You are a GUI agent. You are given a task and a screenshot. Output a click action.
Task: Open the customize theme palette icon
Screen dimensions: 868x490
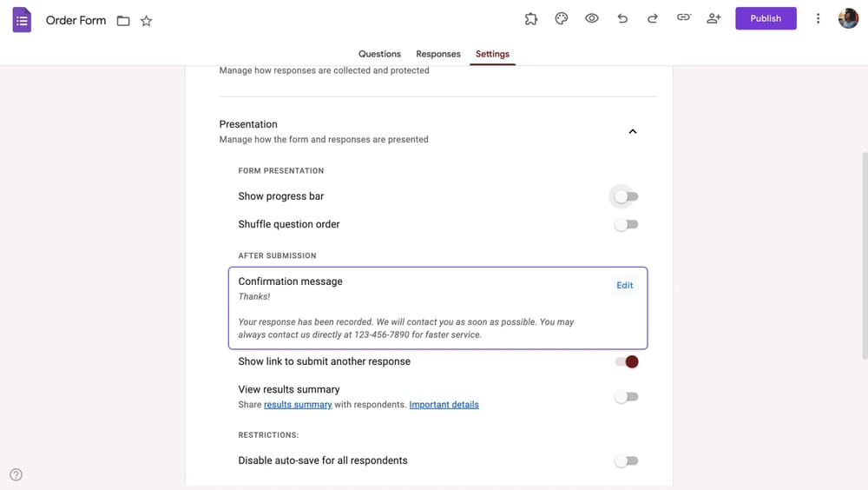click(562, 18)
